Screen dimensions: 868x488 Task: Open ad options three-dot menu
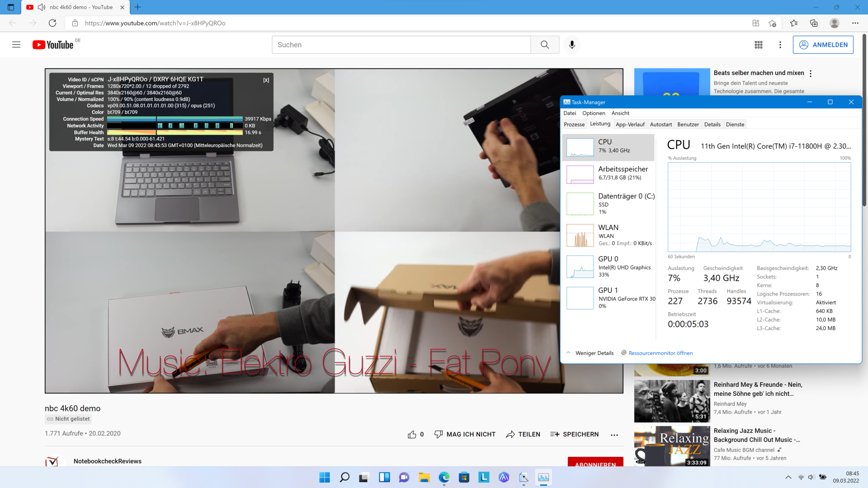coord(811,74)
